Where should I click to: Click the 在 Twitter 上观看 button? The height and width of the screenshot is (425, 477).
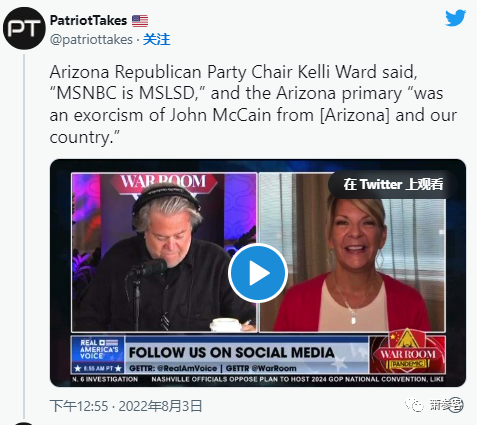pos(393,184)
